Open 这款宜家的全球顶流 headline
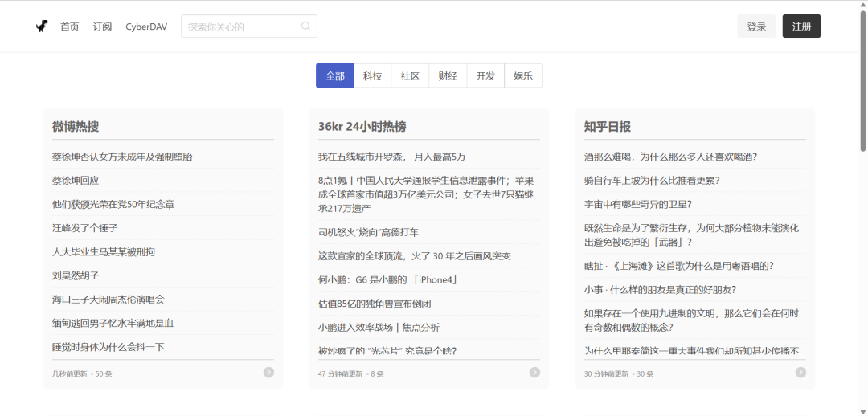Screen dimensions: 868x416 415,255
